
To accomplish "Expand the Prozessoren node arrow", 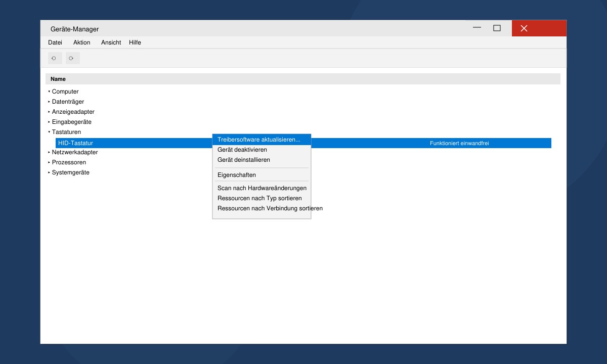I will tap(49, 162).
